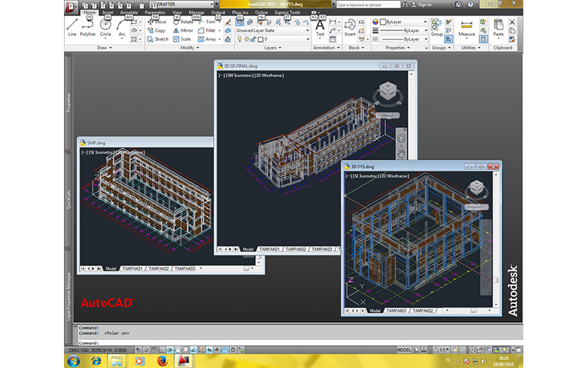Toggle the layer on/off lightbulb in Layers panel
This screenshot has width=588, height=368.
click(x=239, y=39)
